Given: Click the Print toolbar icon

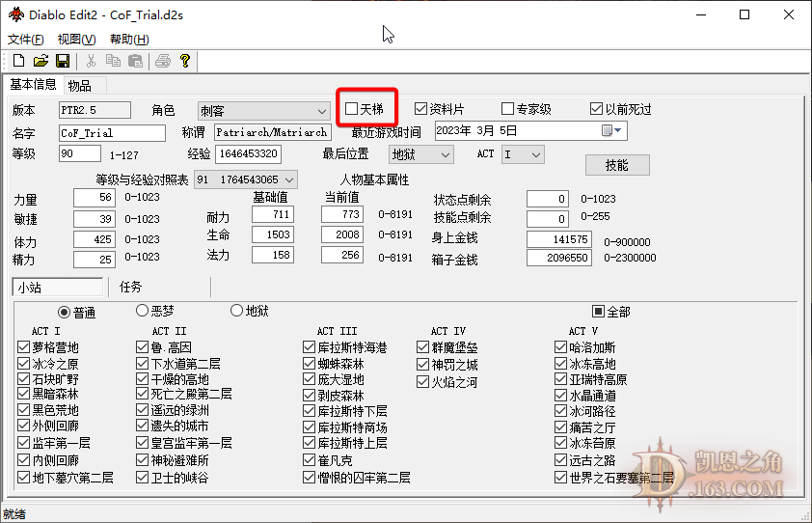Looking at the screenshot, I should tap(163, 61).
